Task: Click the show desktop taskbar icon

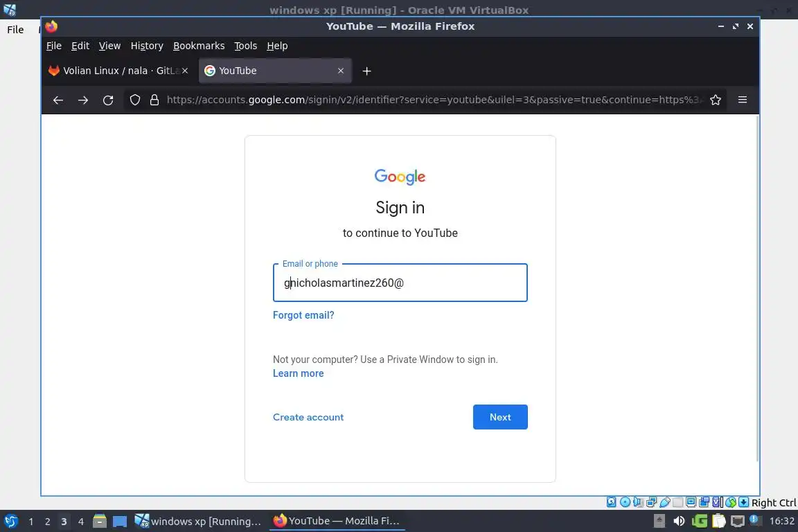Action: click(x=120, y=522)
